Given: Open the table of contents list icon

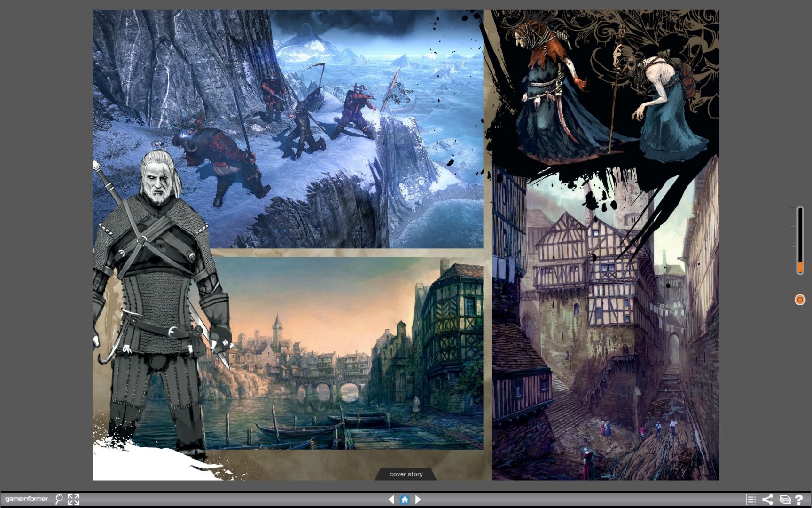Looking at the screenshot, I should point(752,499).
